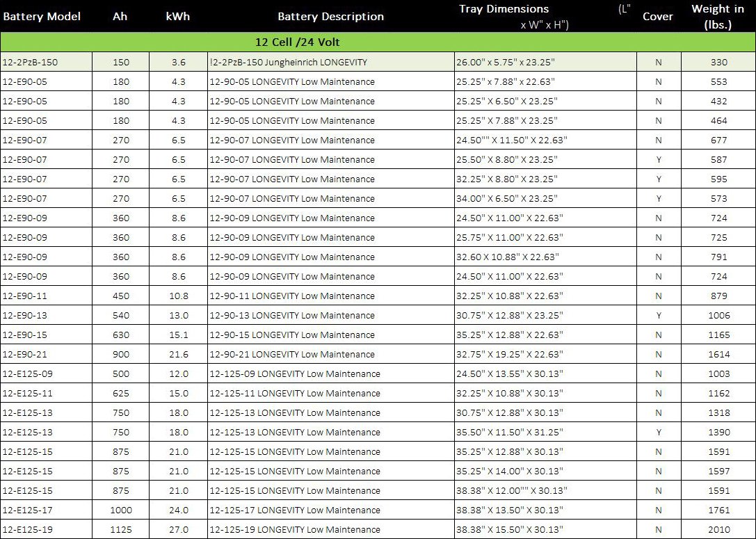756x539 pixels.
Task: Select the 27.0 kWh value cell
Action: 178,529
